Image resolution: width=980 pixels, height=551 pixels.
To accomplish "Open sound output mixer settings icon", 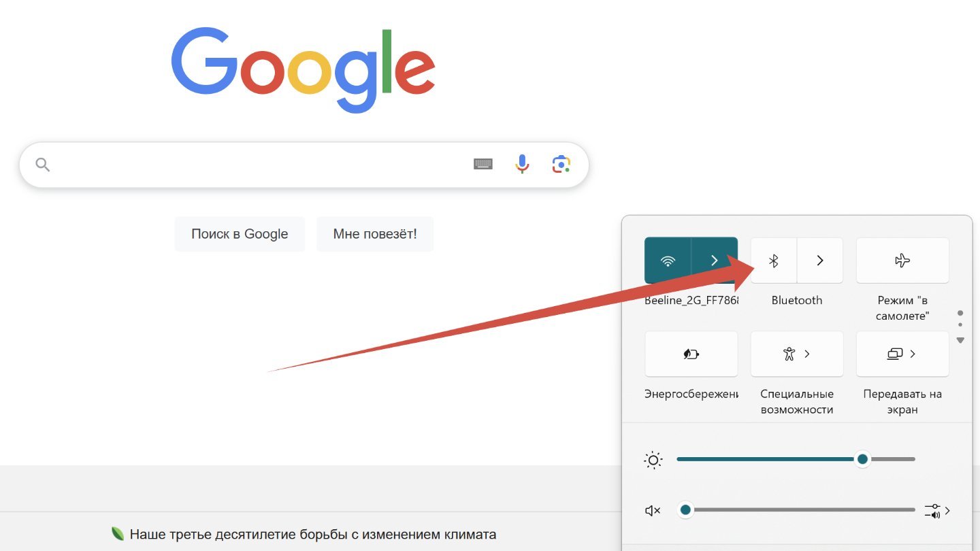I will tap(937, 510).
